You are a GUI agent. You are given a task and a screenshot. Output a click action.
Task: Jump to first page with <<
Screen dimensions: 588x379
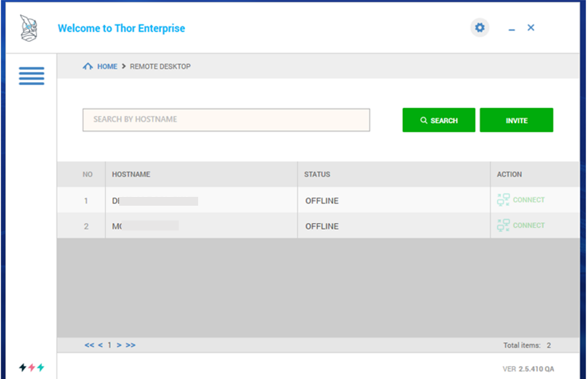click(x=89, y=345)
